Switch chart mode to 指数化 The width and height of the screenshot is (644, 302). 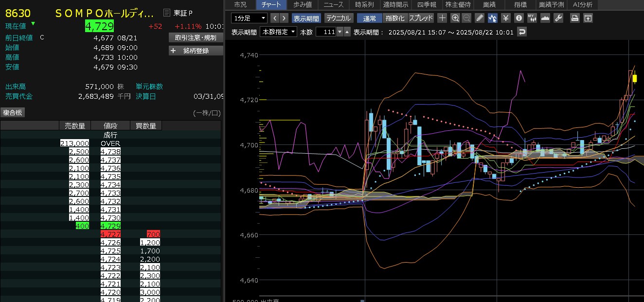click(394, 18)
